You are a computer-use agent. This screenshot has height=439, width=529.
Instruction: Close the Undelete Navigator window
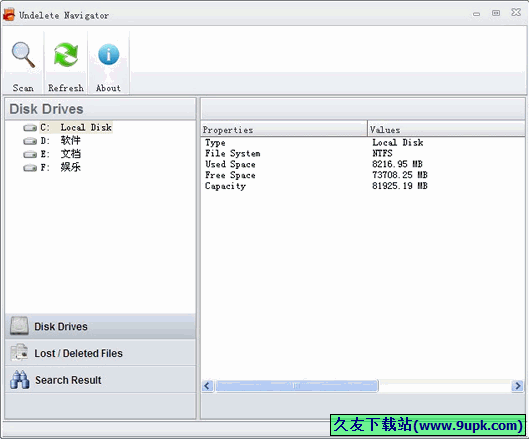[x=516, y=12]
